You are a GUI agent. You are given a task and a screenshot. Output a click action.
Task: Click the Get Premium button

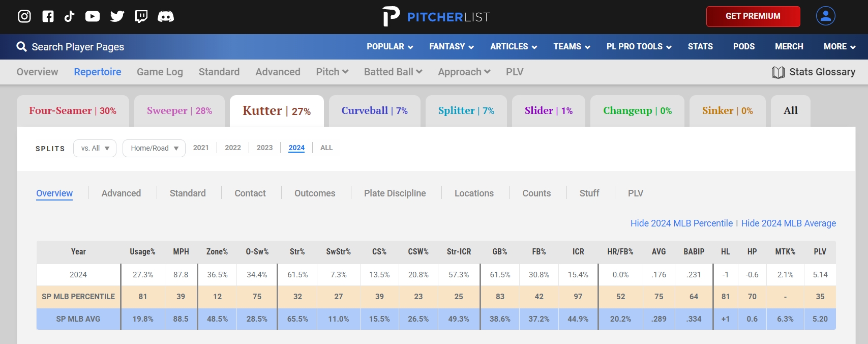753,16
